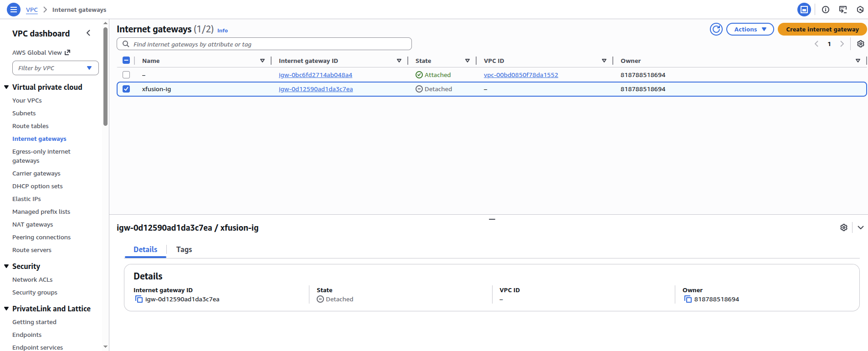Viewport: 868px width, 351px height.
Task: Focus the find internet gateways search box
Action: click(x=264, y=44)
